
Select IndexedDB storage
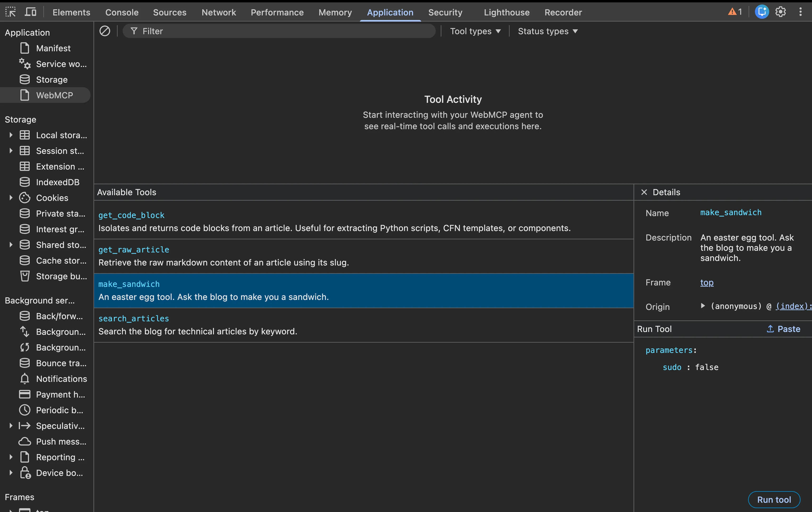pyautogui.click(x=45, y=182)
